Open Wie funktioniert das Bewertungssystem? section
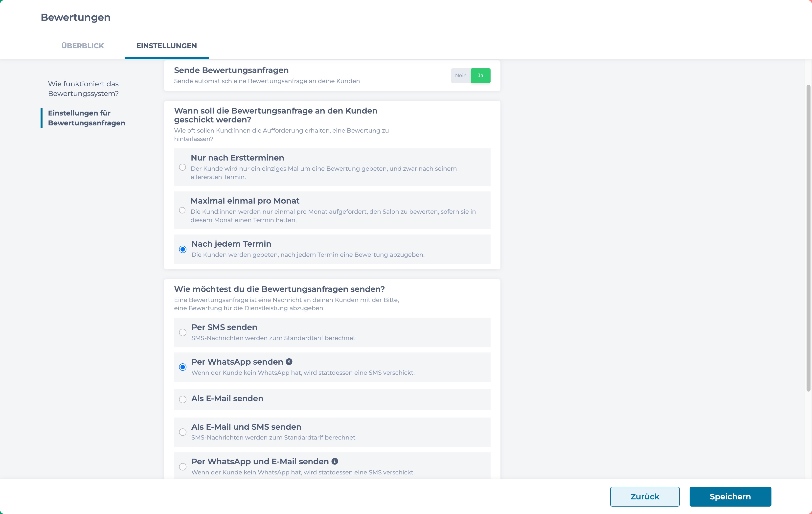The width and height of the screenshot is (812, 514). tap(83, 89)
